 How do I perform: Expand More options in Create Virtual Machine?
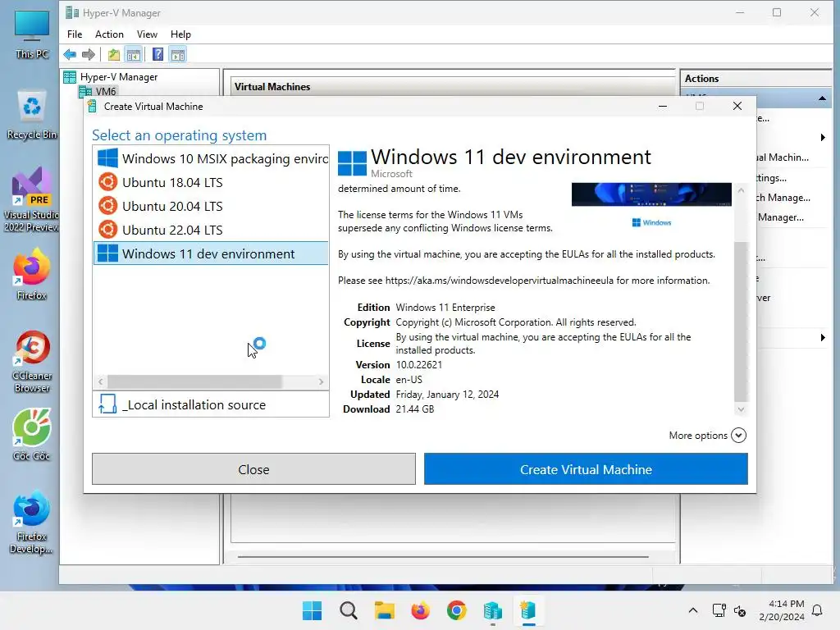(x=707, y=435)
